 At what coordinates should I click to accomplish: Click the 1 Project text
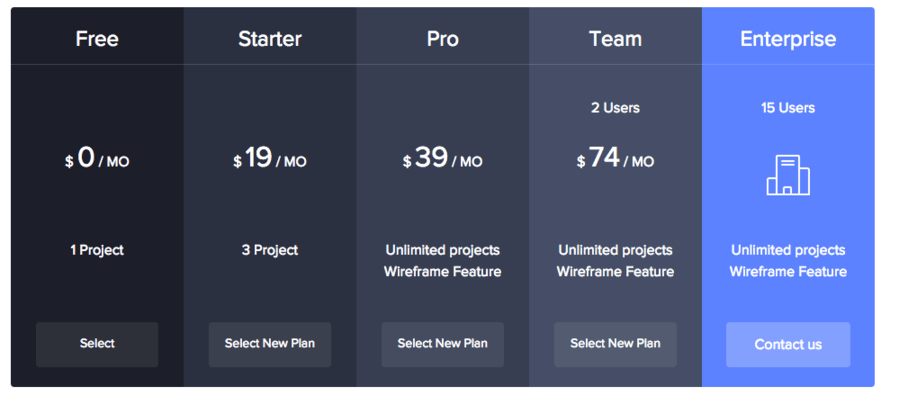click(x=97, y=250)
